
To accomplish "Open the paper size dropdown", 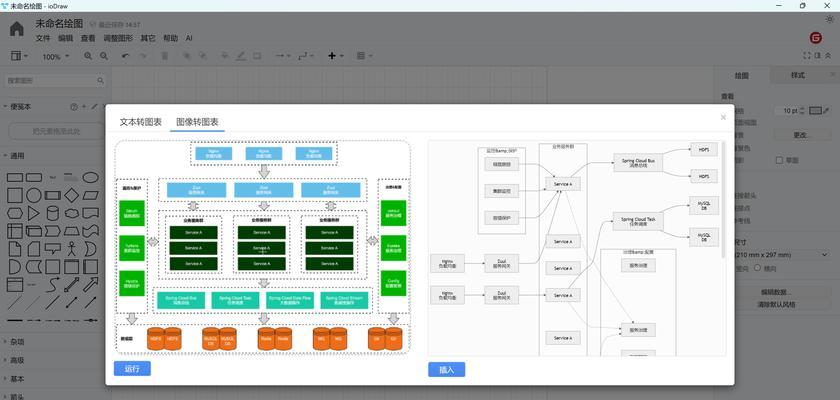I will tap(782, 255).
